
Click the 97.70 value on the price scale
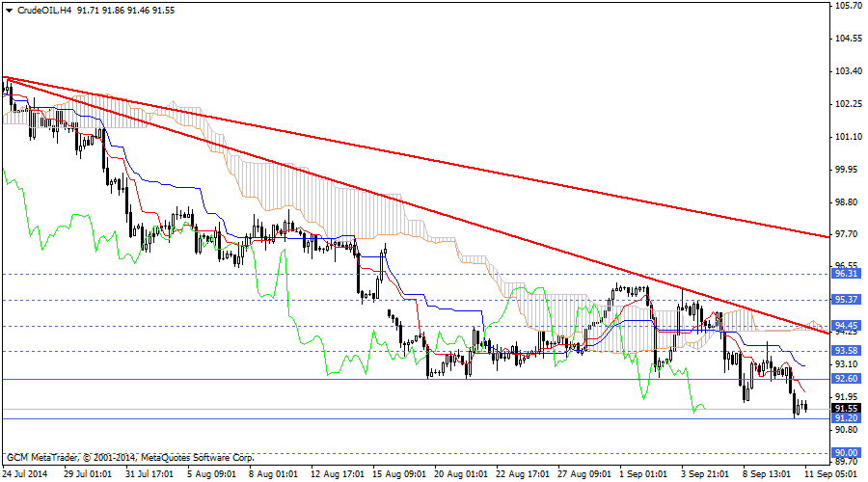click(x=848, y=234)
